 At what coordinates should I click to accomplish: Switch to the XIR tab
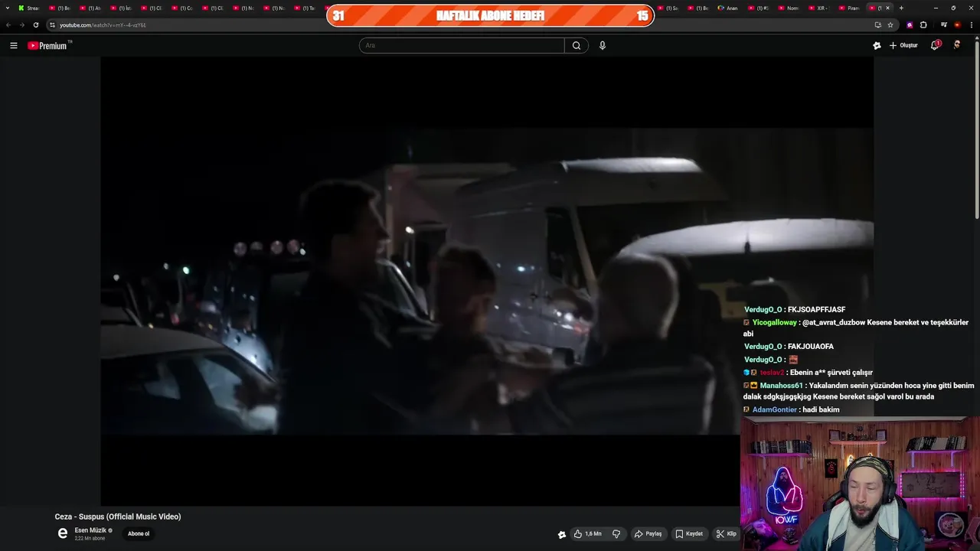[x=818, y=8]
